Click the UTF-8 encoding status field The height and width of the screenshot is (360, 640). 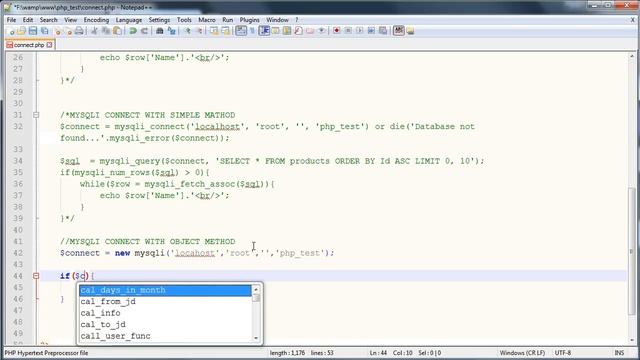click(563, 353)
